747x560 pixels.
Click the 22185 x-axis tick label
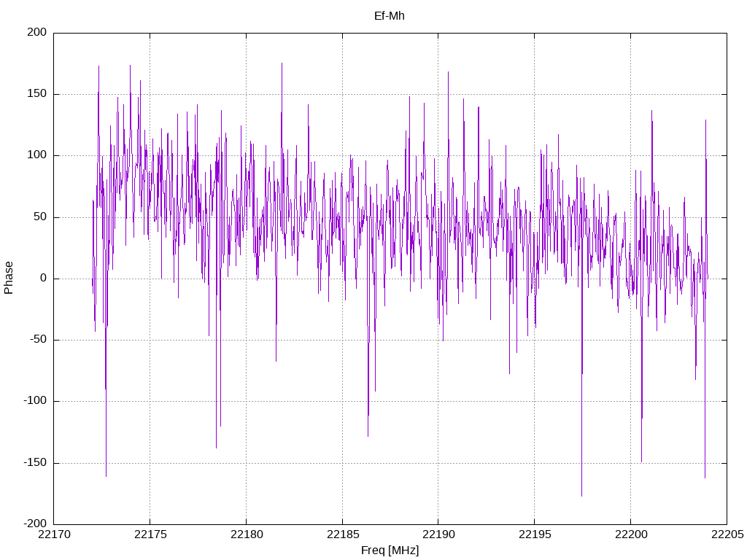coord(343,534)
